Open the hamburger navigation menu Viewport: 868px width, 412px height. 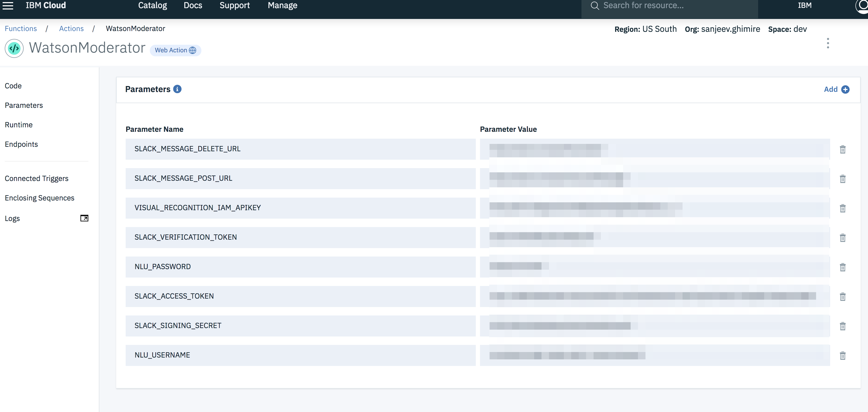coord(8,6)
